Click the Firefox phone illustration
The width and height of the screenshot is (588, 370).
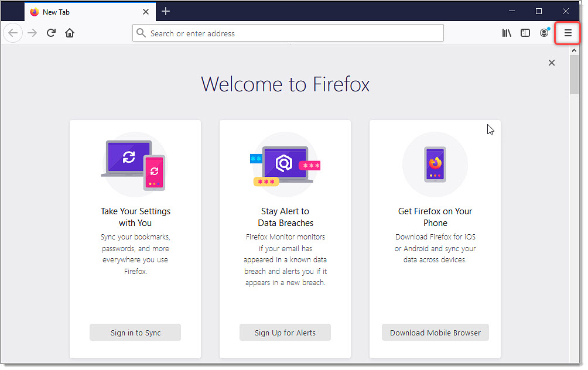435,165
